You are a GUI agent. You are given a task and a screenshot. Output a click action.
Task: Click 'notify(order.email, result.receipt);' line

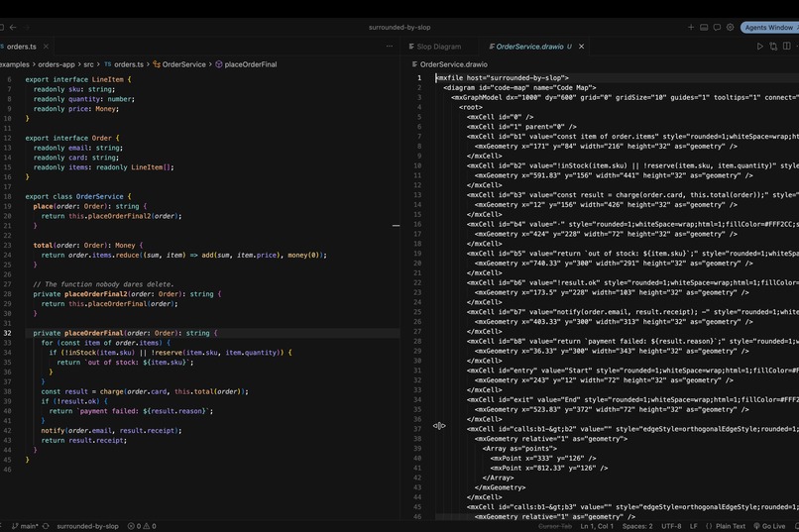point(111,431)
